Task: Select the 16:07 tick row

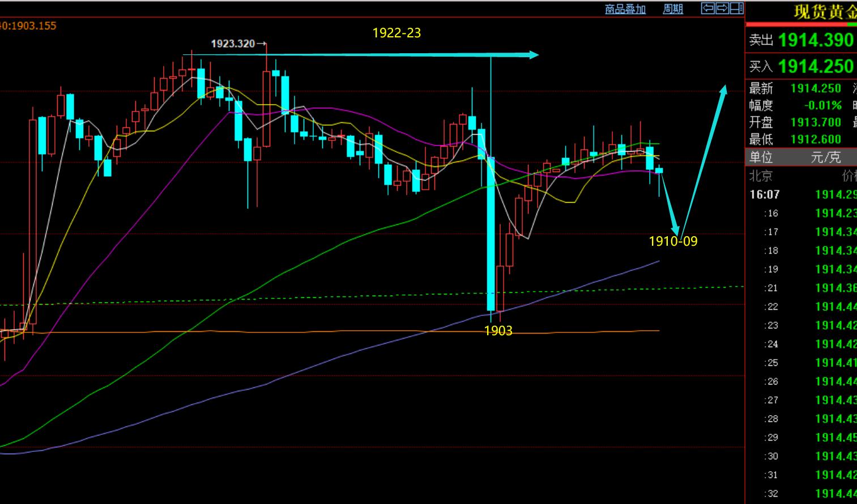Action: pyautogui.click(x=801, y=195)
